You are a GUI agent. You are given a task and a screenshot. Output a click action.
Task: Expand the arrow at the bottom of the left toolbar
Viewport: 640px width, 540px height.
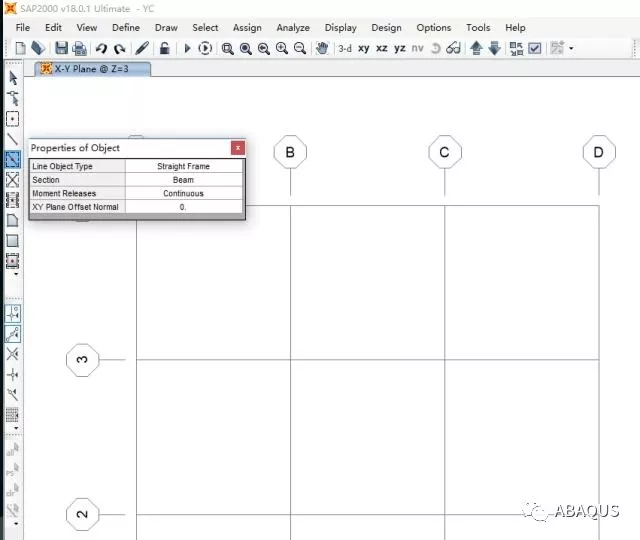[16, 523]
